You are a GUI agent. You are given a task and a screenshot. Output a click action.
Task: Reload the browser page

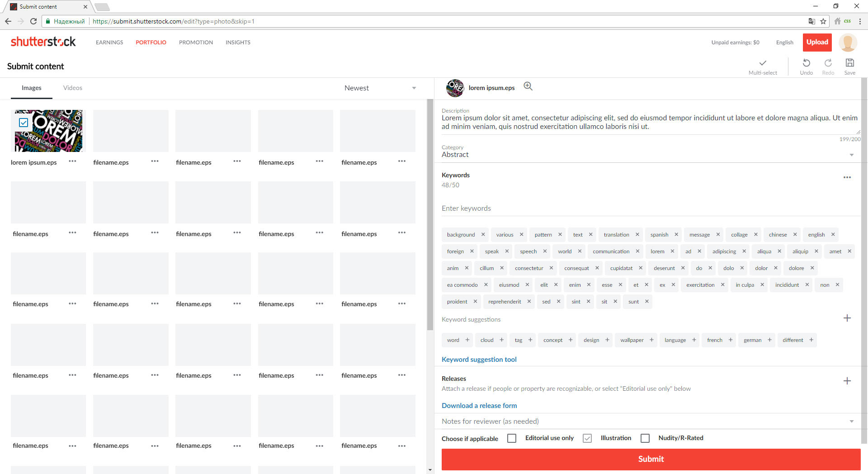click(x=33, y=21)
